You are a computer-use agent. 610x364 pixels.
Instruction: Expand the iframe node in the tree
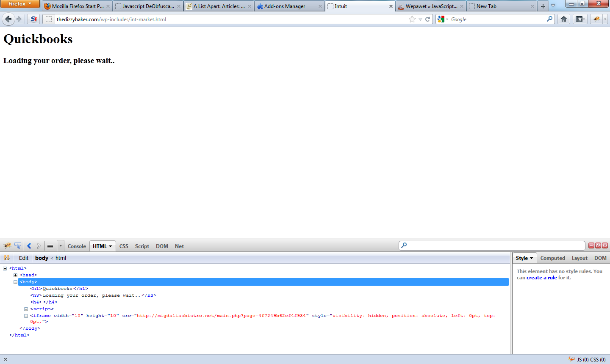pos(26,316)
